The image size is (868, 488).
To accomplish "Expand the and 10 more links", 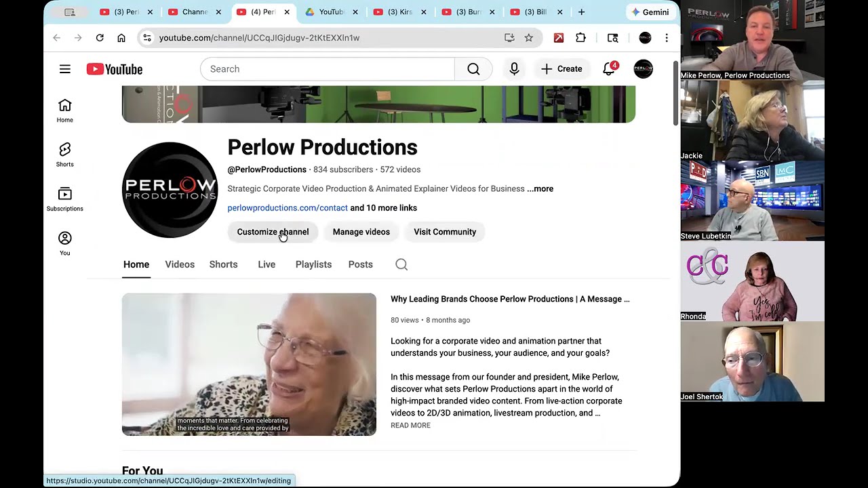I will [x=383, y=208].
